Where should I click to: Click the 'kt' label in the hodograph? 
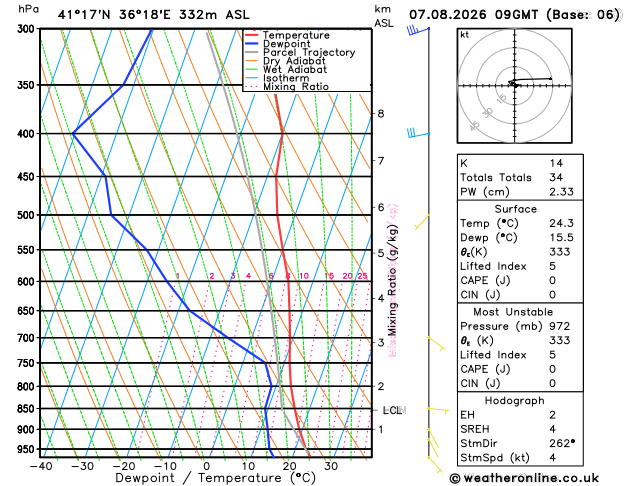pos(465,35)
